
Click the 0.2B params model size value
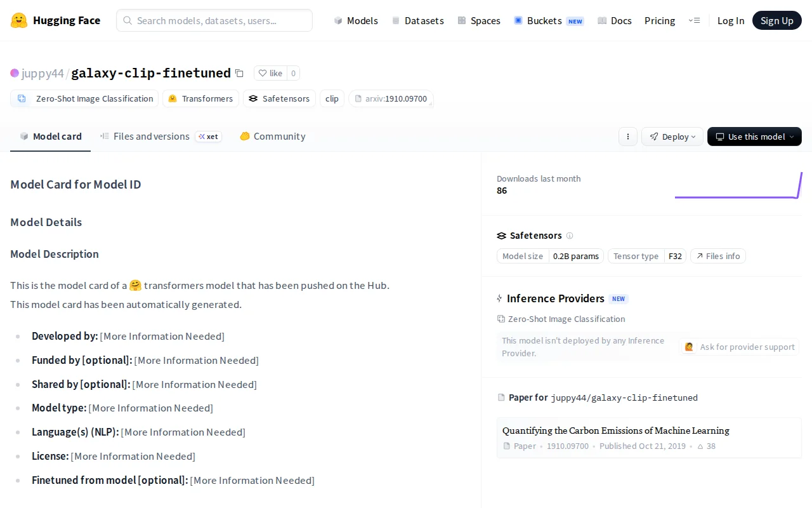(x=576, y=256)
